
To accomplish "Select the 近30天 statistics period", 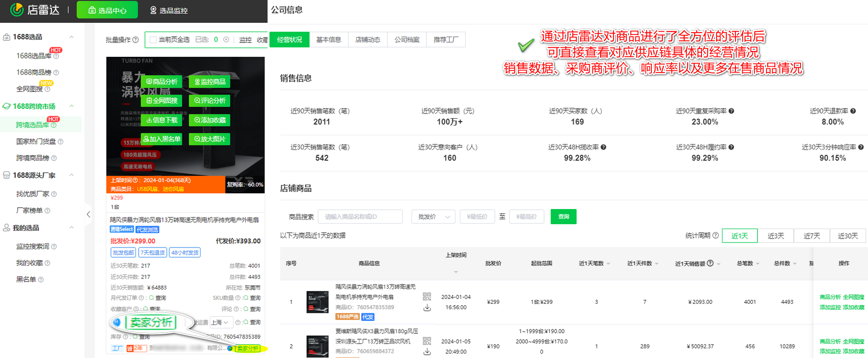I will point(847,236).
